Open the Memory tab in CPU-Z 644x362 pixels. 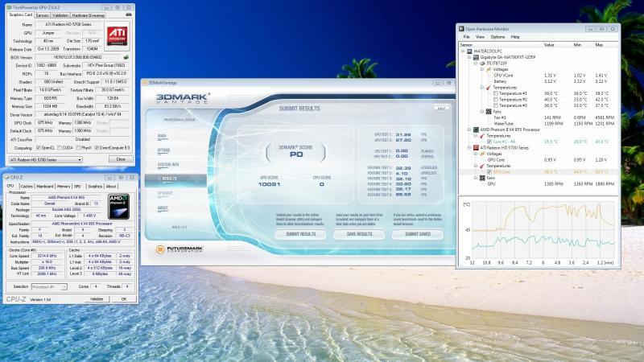pyautogui.click(x=64, y=187)
